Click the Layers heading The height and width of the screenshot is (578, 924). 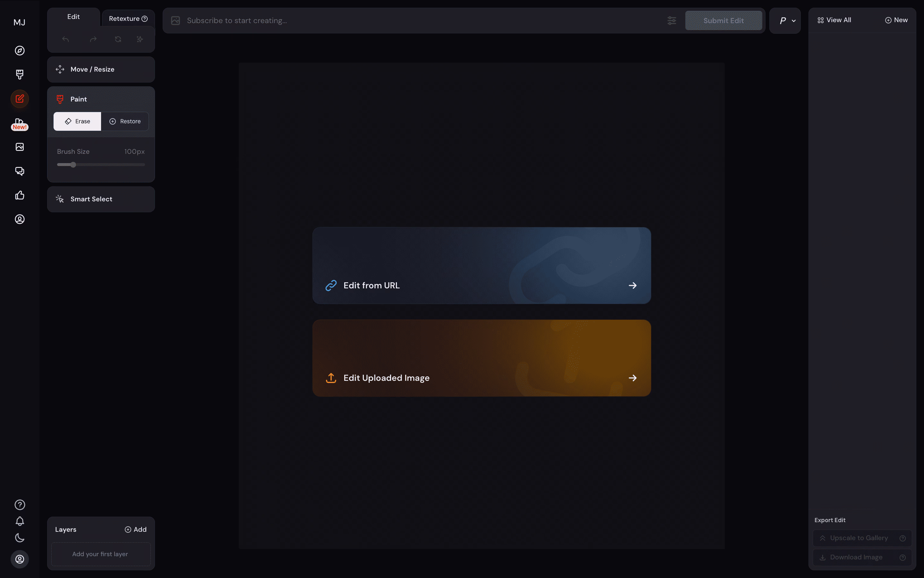(x=66, y=530)
